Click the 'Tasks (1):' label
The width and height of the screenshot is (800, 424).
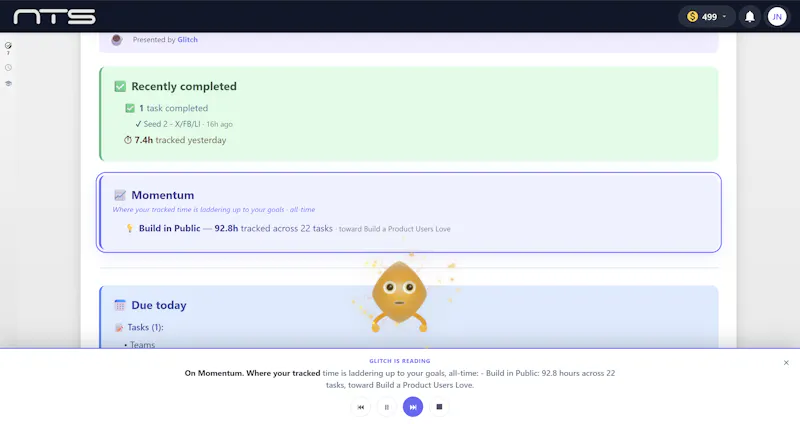pyautogui.click(x=145, y=327)
